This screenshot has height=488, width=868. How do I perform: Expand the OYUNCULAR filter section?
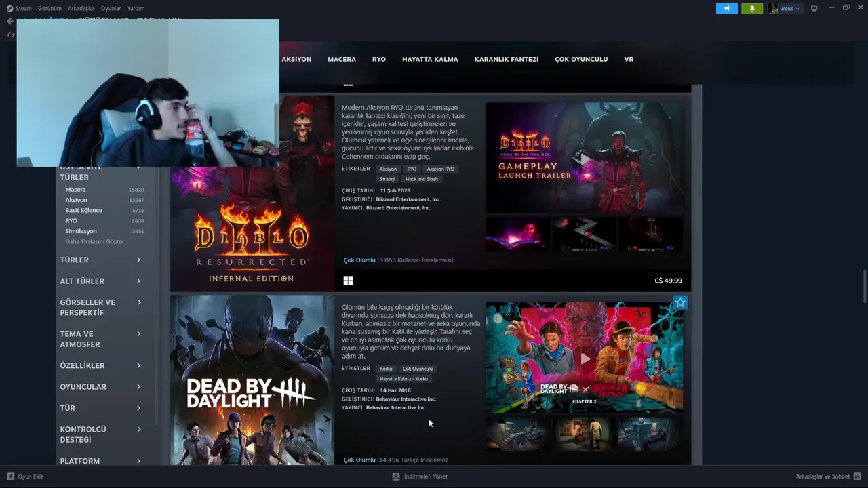pos(100,387)
